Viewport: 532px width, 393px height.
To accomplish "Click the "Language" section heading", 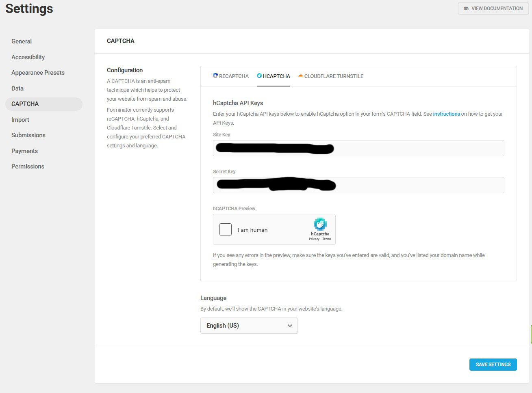I will coord(213,298).
